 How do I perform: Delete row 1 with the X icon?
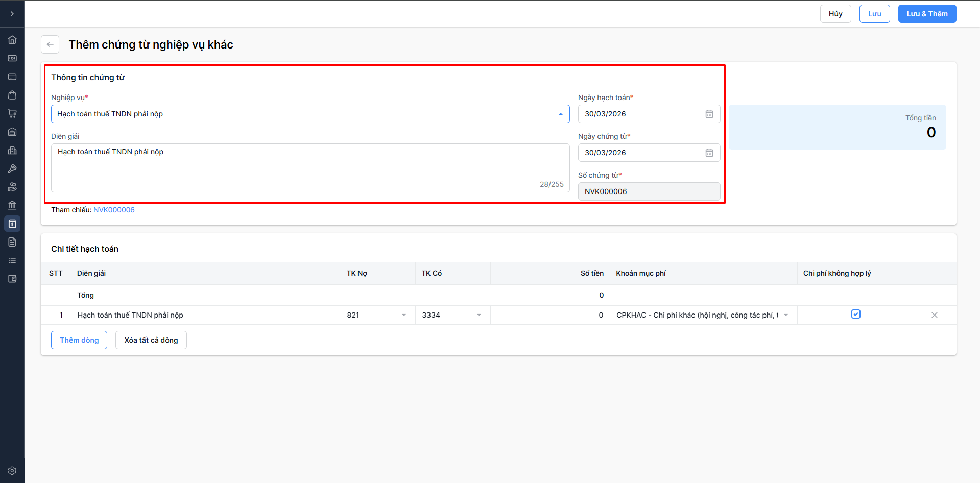pos(934,315)
